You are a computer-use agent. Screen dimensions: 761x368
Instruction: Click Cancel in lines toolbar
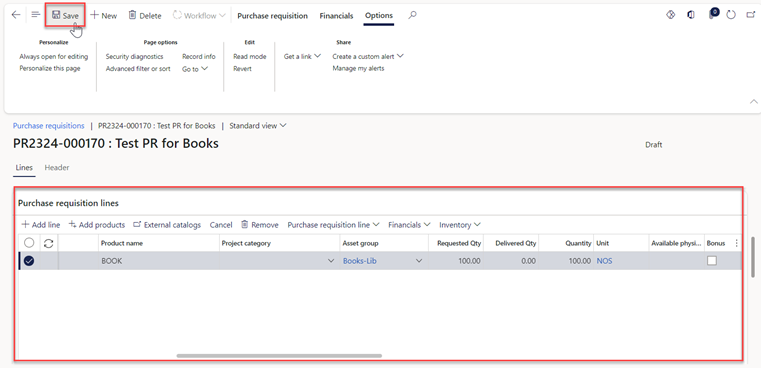pos(221,225)
